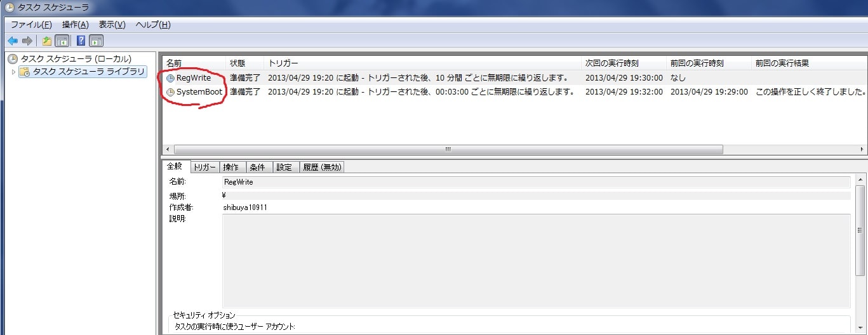This screenshot has width=868, height=335.
Task: Select タスク スケジューラ ライブラリ in the tree
Action: 89,72
